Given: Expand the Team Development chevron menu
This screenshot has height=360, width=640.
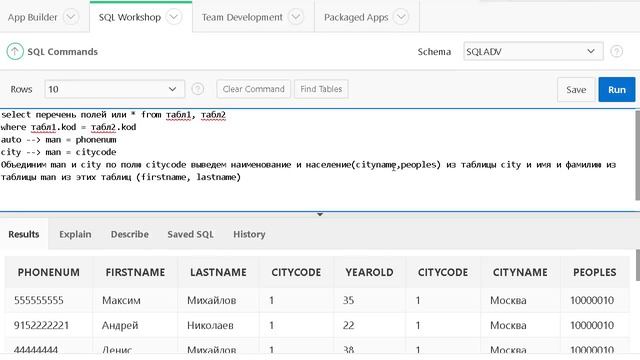Looking at the screenshot, I should (x=296, y=17).
